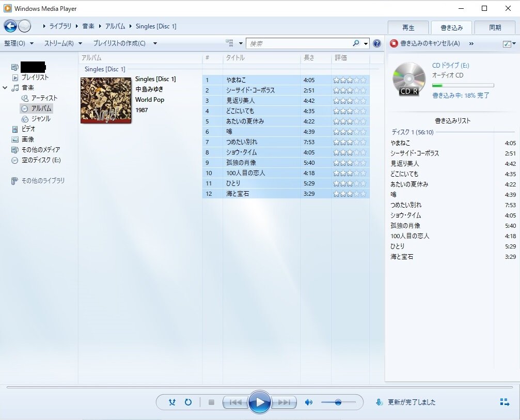Start playback with the play button

[259, 402]
